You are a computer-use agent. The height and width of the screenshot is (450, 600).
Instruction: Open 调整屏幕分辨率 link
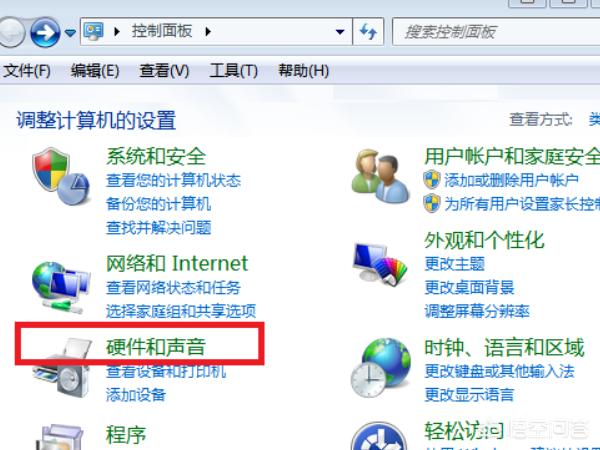coord(477,311)
